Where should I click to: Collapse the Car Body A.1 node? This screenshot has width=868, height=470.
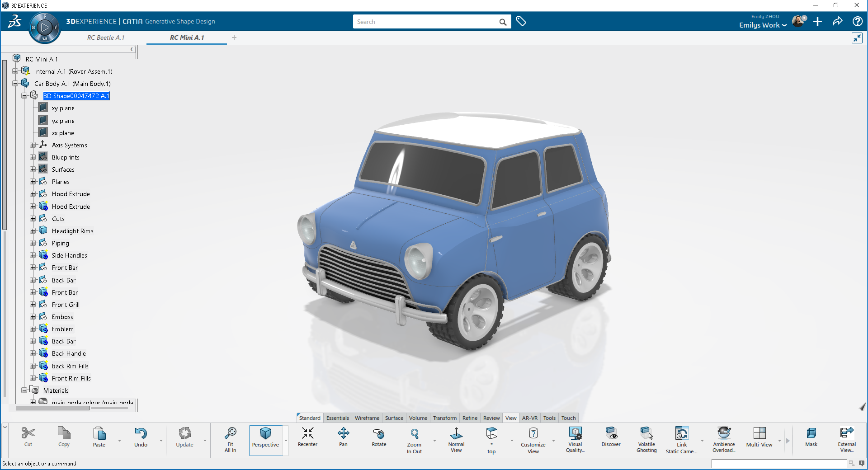15,84
